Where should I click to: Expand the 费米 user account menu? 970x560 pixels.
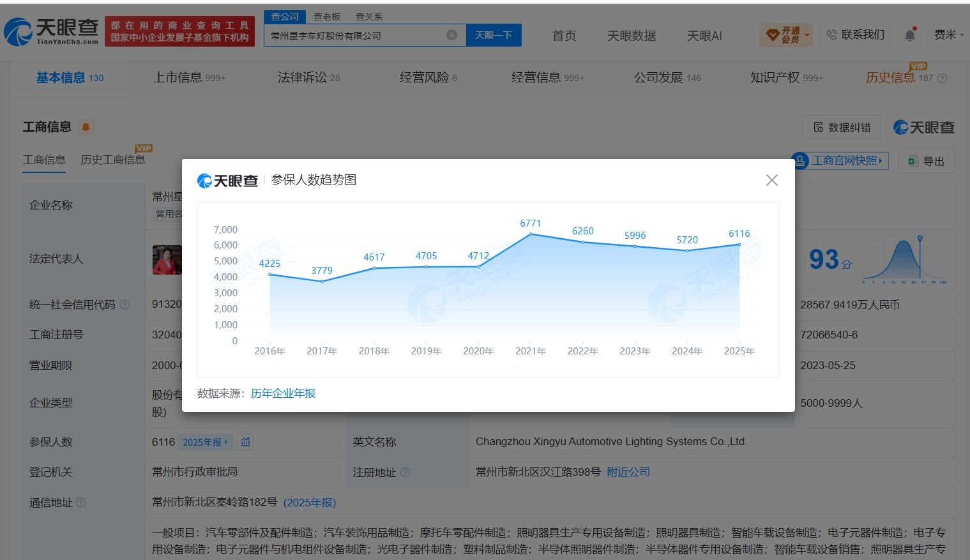coord(949,34)
